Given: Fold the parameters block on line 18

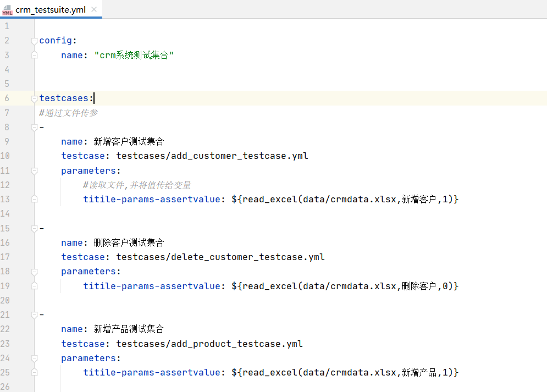Looking at the screenshot, I should coord(35,272).
